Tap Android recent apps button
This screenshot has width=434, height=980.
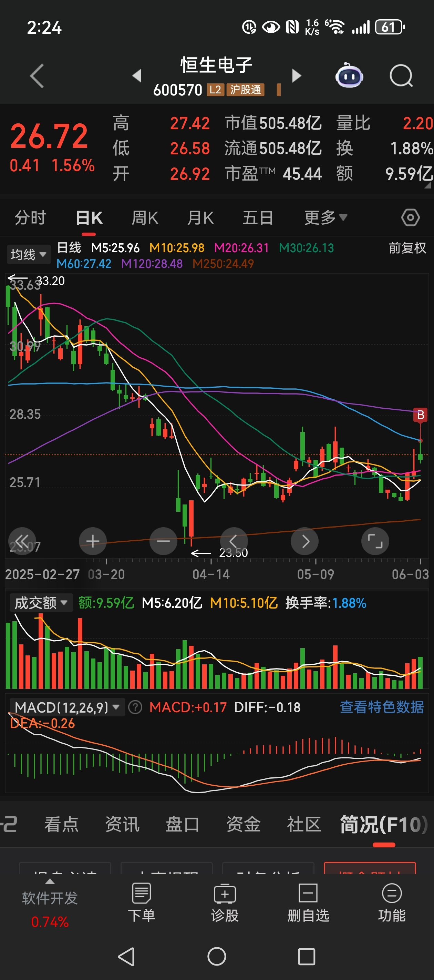tap(307, 957)
